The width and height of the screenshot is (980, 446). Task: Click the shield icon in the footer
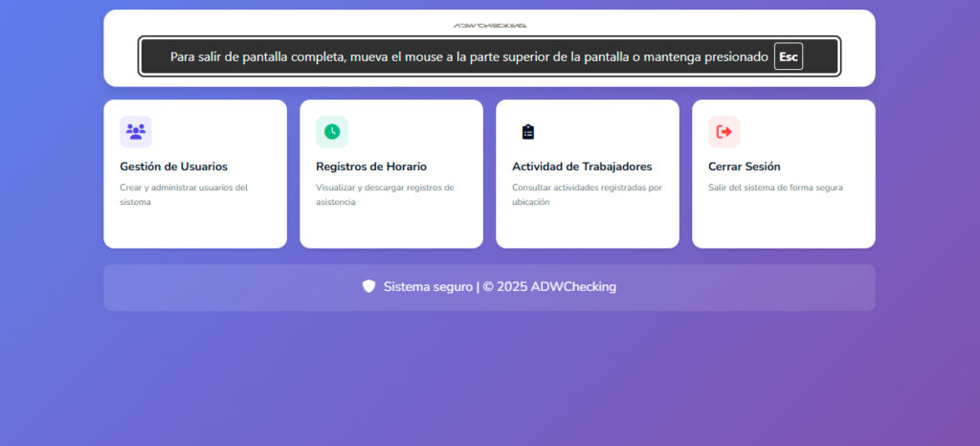click(368, 286)
